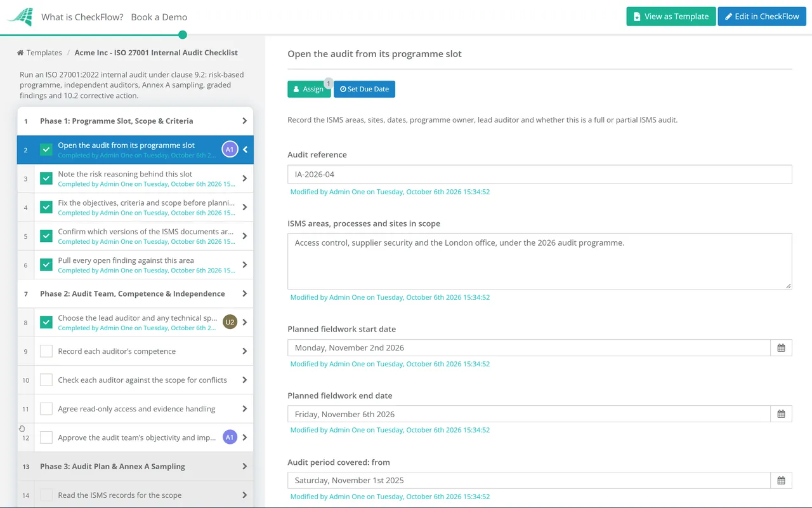Expand Phase 1 chevron arrow
812x508 pixels.
(245, 121)
